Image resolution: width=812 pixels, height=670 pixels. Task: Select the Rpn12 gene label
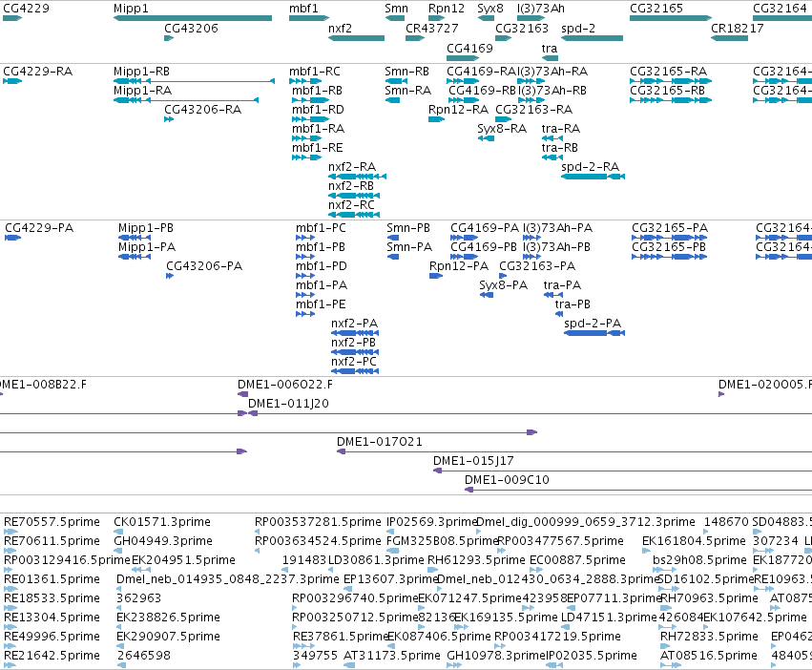pyautogui.click(x=447, y=9)
